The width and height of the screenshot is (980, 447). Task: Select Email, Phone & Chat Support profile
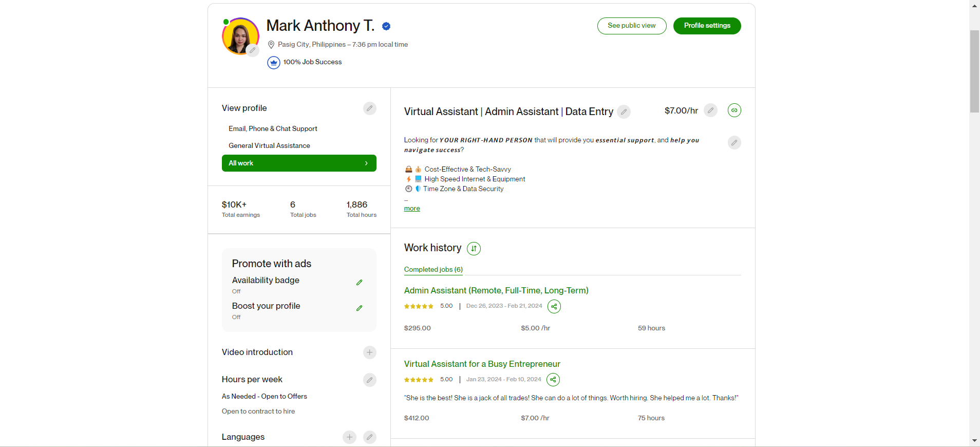point(273,129)
